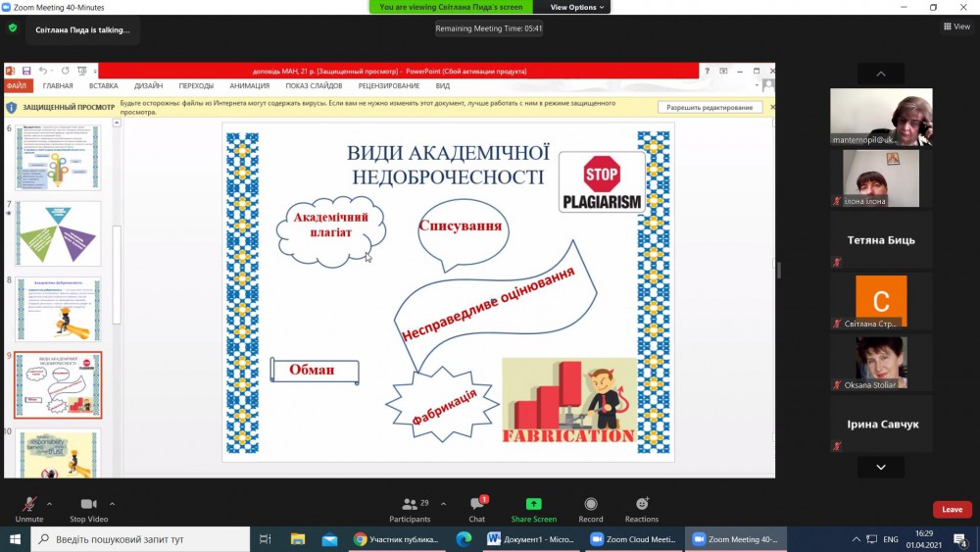Switch to Chrome Участник window on taskbar
This screenshot has height=552, width=980.
[396, 539]
